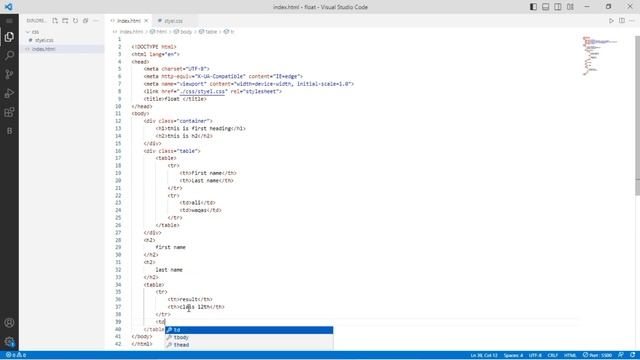Run the file with editor play icon
This screenshot has height=360, width=640.
click(x=611, y=20)
